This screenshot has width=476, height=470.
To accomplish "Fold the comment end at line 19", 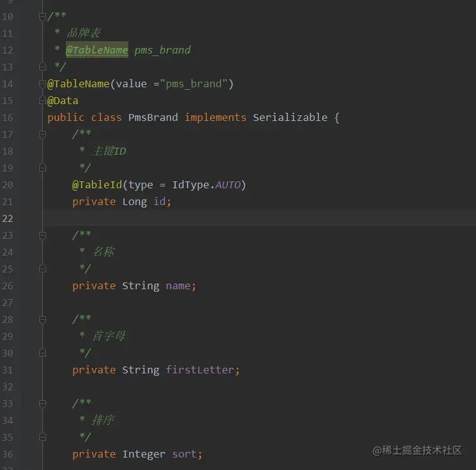I will [x=42, y=167].
